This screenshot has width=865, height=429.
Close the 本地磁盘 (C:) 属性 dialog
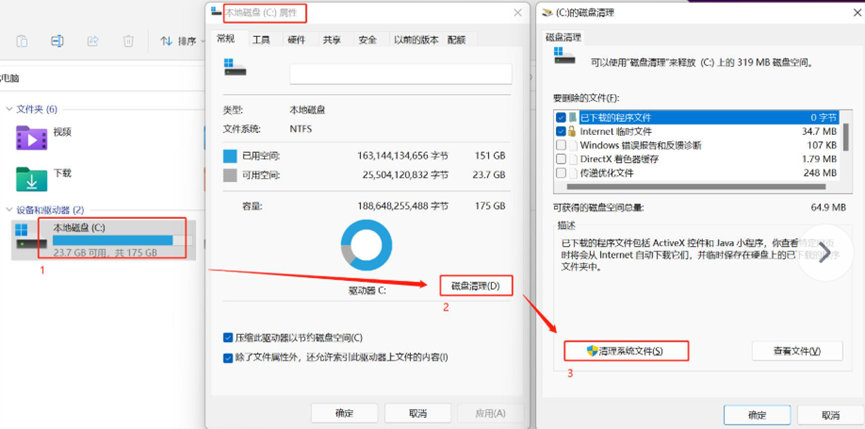[x=517, y=13]
